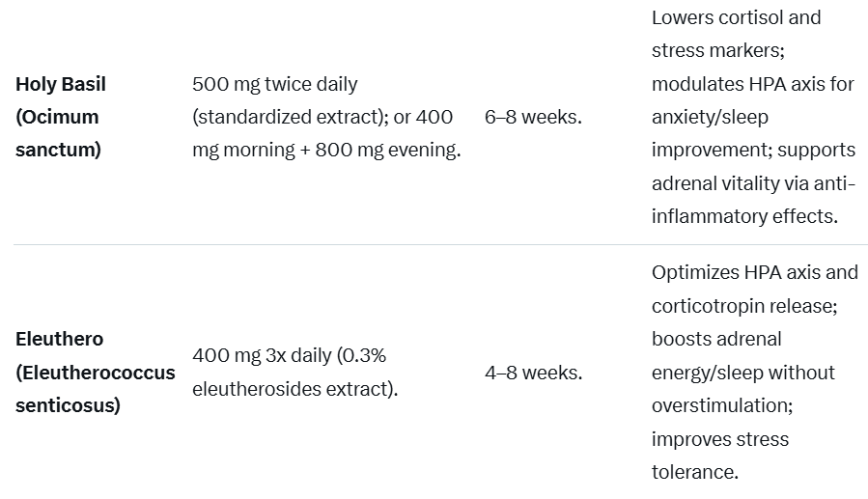Select the modulates HPA axis line
Screen dimensions: 868x499
753,84
